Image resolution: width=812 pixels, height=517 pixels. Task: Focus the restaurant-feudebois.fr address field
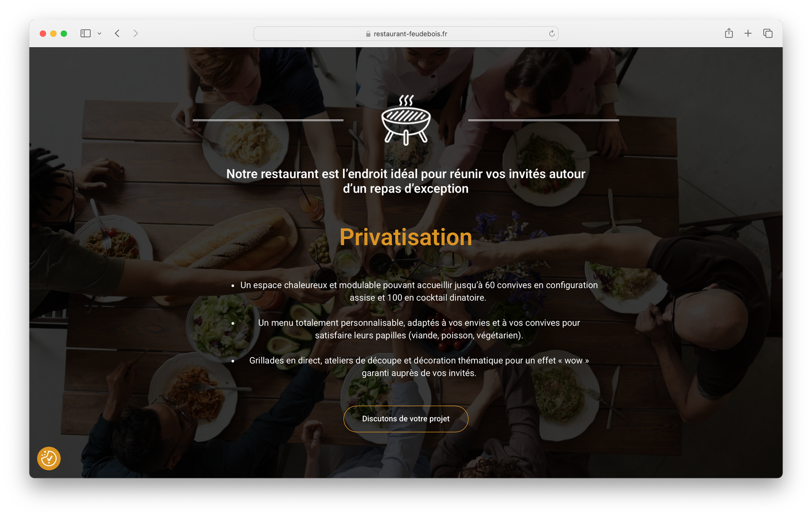(x=406, y=34)
